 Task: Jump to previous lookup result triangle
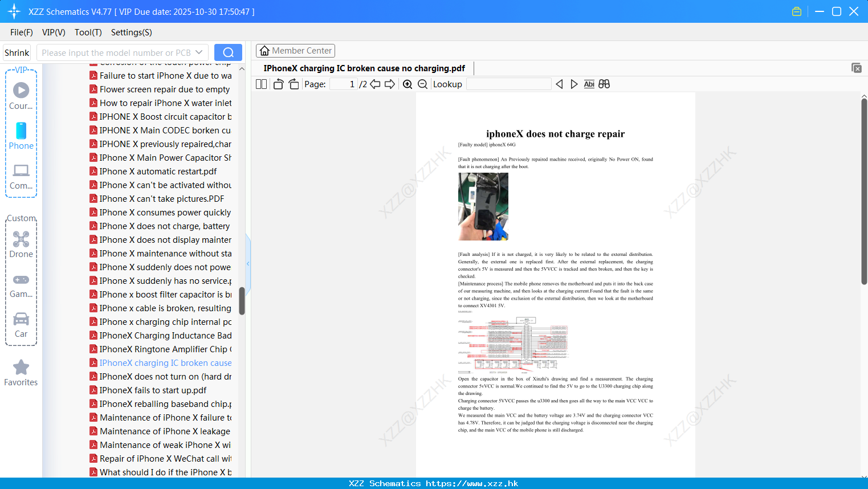pos(559,84)
